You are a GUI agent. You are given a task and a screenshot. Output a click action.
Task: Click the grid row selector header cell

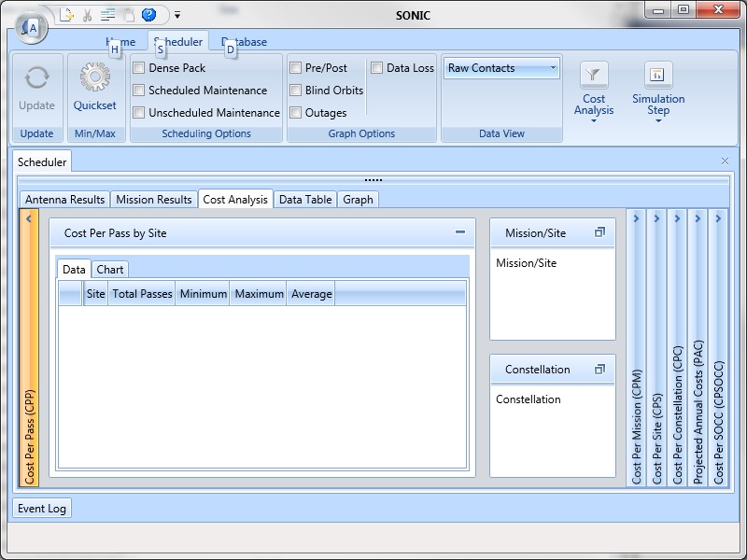71,294
